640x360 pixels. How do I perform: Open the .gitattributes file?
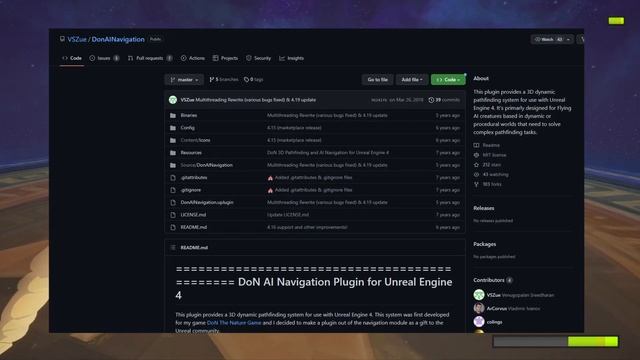[194, 178]
